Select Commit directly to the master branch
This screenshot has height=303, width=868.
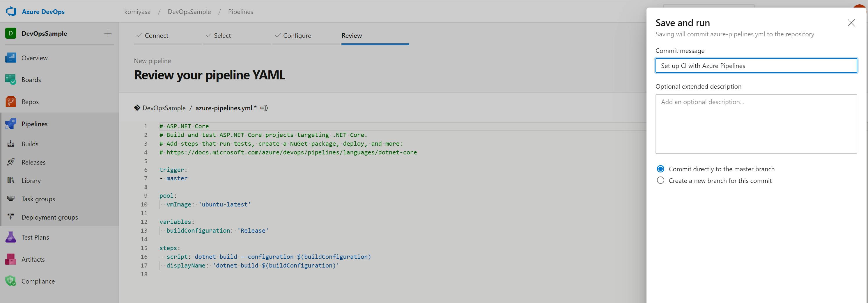coord(660,169)
